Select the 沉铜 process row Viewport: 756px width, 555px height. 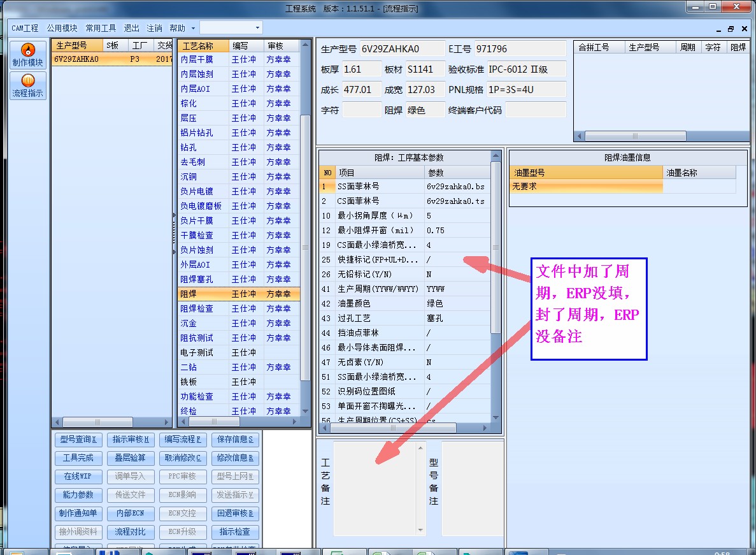tap(239, 177)
